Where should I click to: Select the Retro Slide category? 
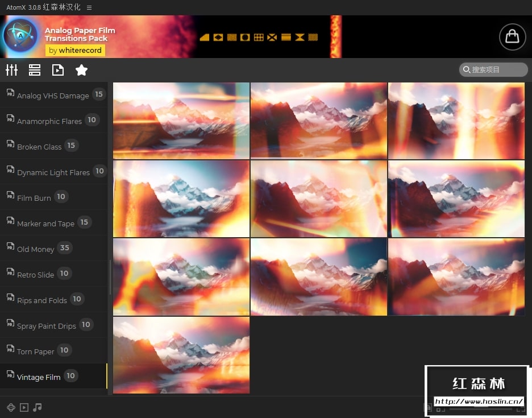point(53,274)
